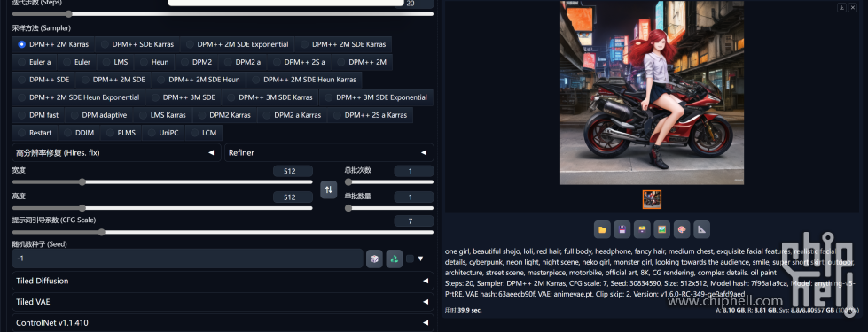The width and height of the screenshot is (868, 332).
Task: Open the images output folder icon
Action: click(602, 229)
